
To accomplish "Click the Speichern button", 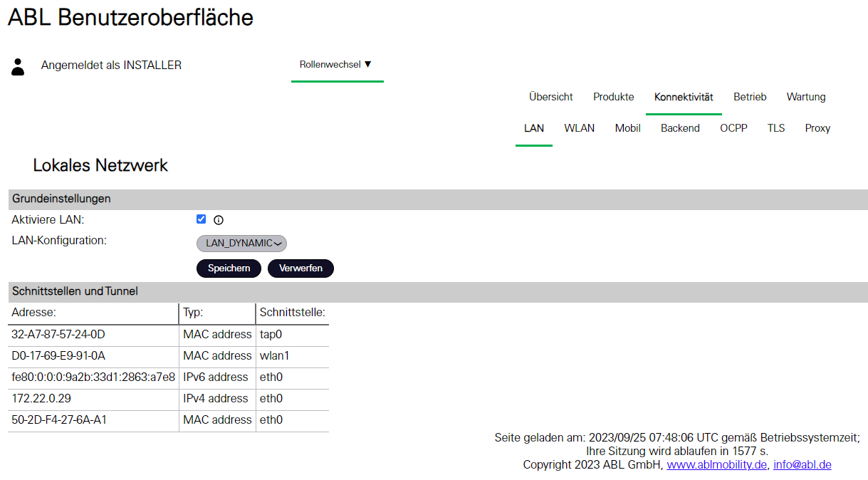I will (x=229, y=268).
